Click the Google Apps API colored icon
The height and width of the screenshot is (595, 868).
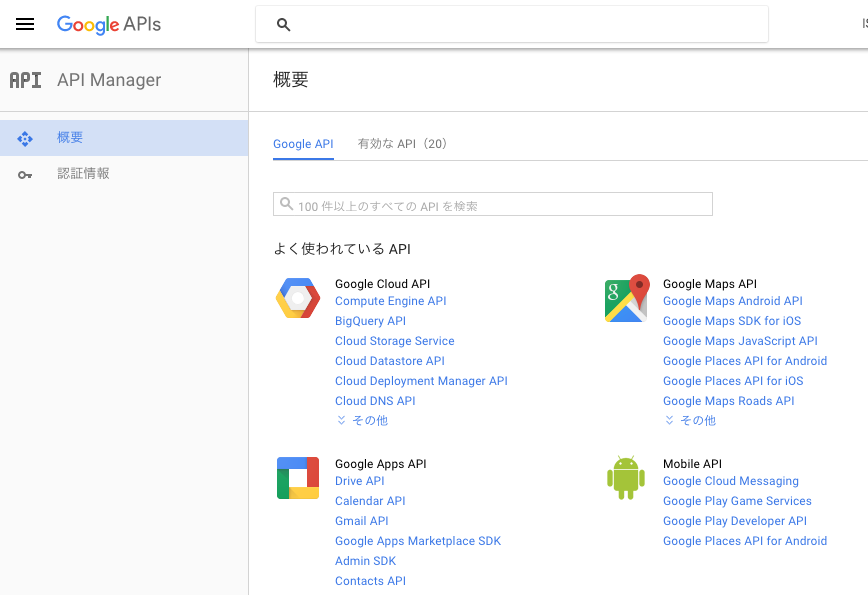point(297,477)
